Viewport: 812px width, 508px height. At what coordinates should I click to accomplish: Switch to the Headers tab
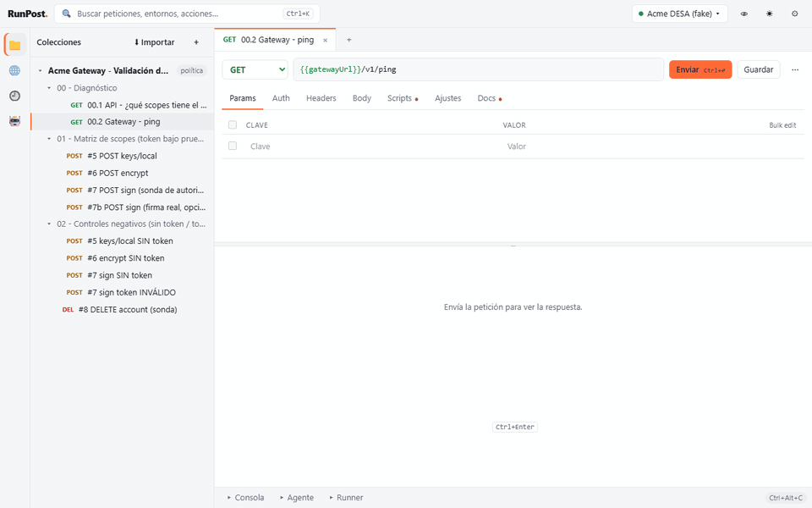point(321,98)
